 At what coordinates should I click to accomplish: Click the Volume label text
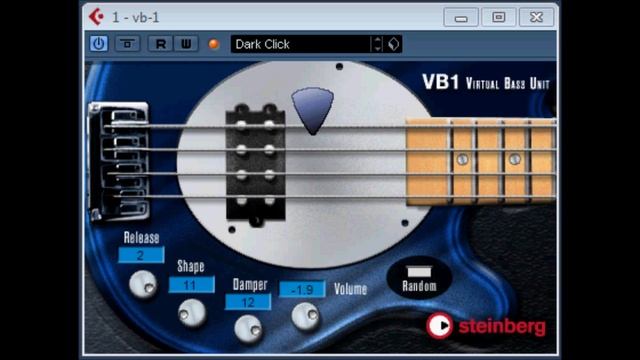click(x=350, y=289)
